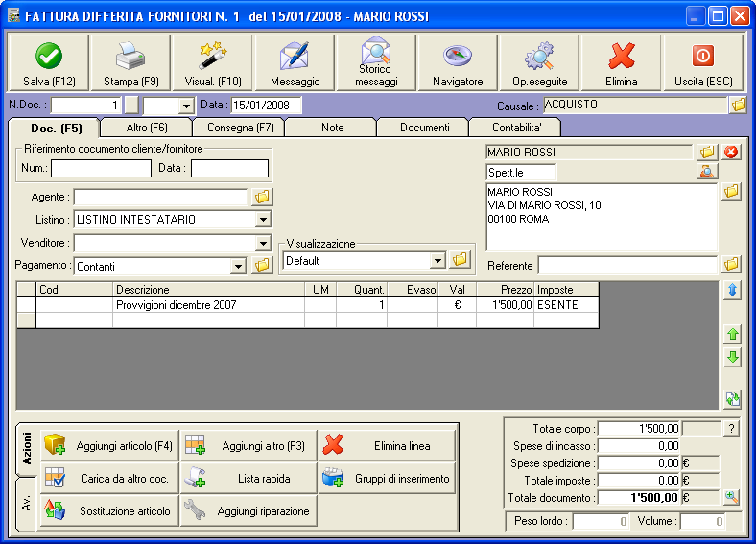The image size is (756, 544).
Task: Click blue up-down arrows beside grid
Action: click(732, 290)
